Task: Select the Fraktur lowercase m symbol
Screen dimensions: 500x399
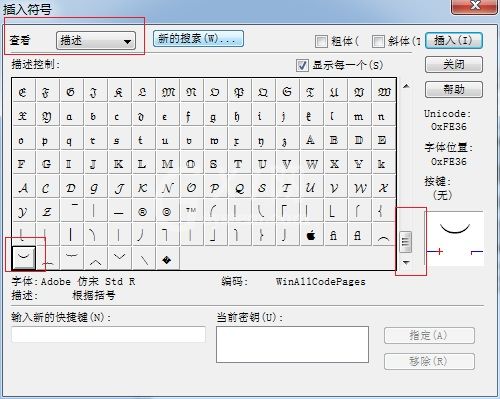Action: click(x=358, y=116)
